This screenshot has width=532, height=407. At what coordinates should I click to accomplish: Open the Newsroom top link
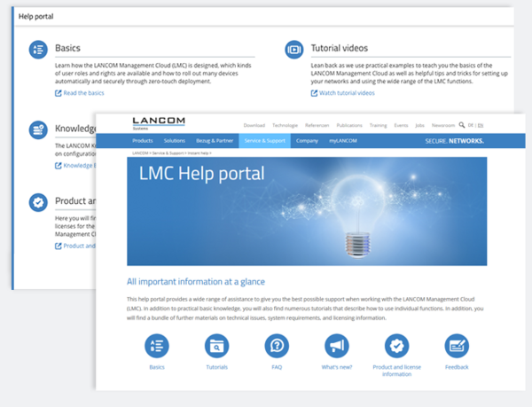click(443, 125)
